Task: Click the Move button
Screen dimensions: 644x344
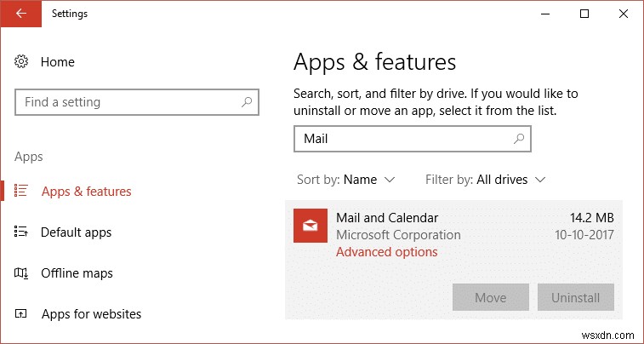Action: point(490,297)
